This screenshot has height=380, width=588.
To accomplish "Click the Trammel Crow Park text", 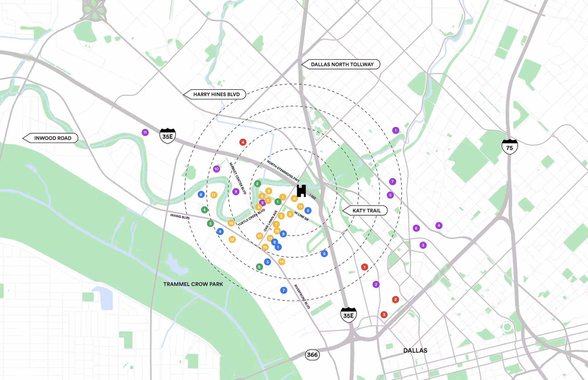I will click(x=193, y=284).
